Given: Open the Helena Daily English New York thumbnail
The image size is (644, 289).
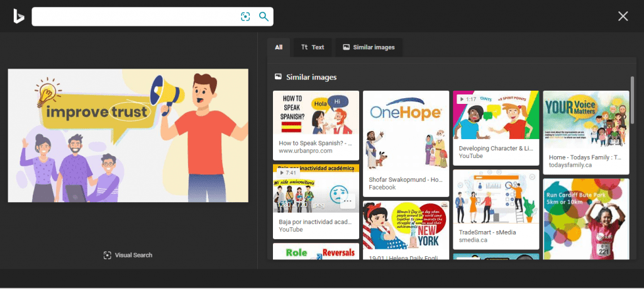Looking at the screenshot, I should click(x=406, y=225).
